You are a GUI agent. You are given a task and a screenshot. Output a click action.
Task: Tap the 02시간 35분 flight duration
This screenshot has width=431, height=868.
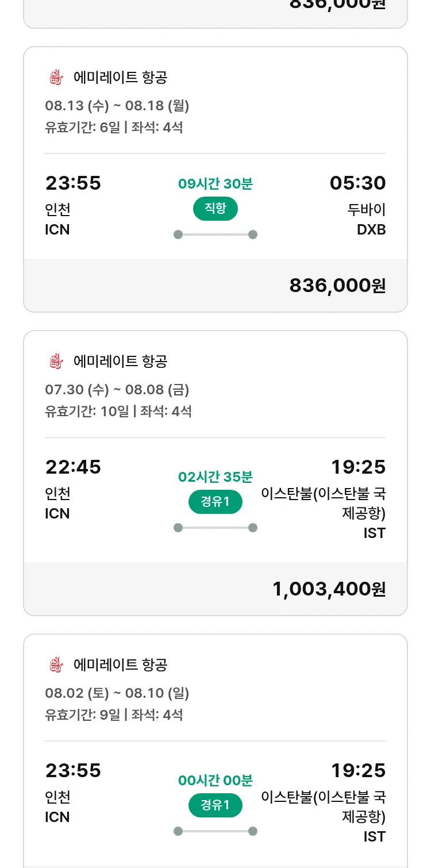coord(215,477)
